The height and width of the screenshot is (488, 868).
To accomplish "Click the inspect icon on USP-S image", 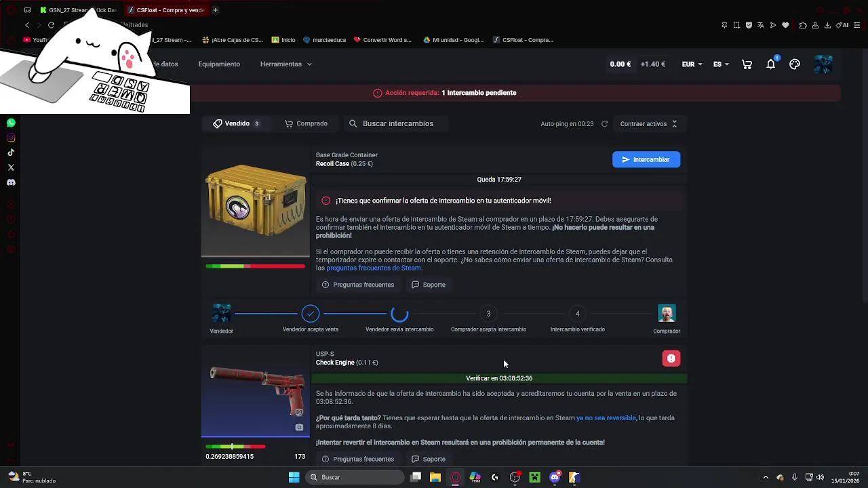I will click(x=299, y=412).
